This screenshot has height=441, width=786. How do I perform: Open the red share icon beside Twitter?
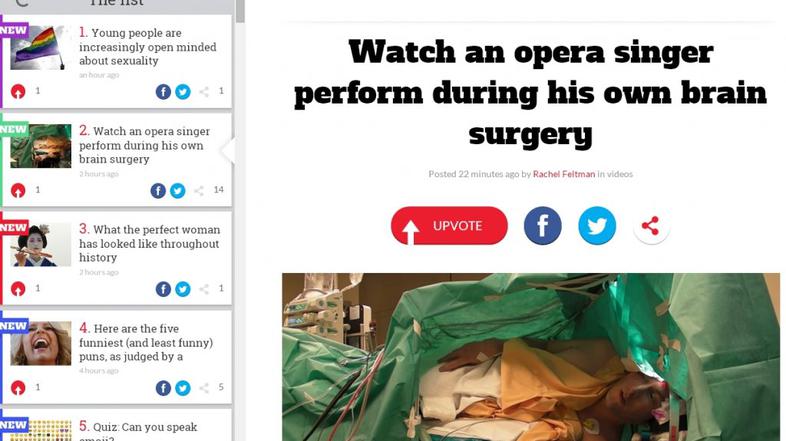click(651, 226)
